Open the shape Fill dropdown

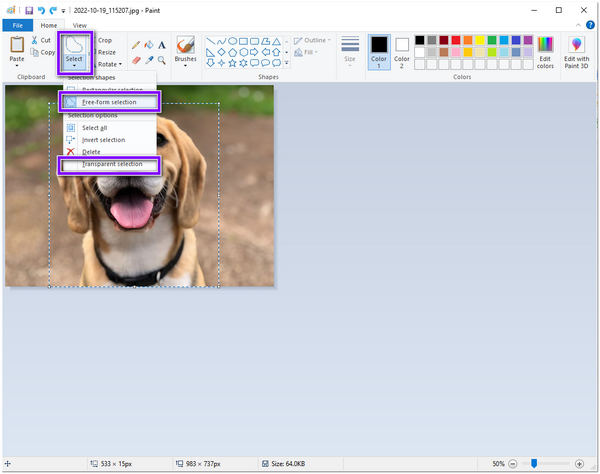tap(306, 52)
